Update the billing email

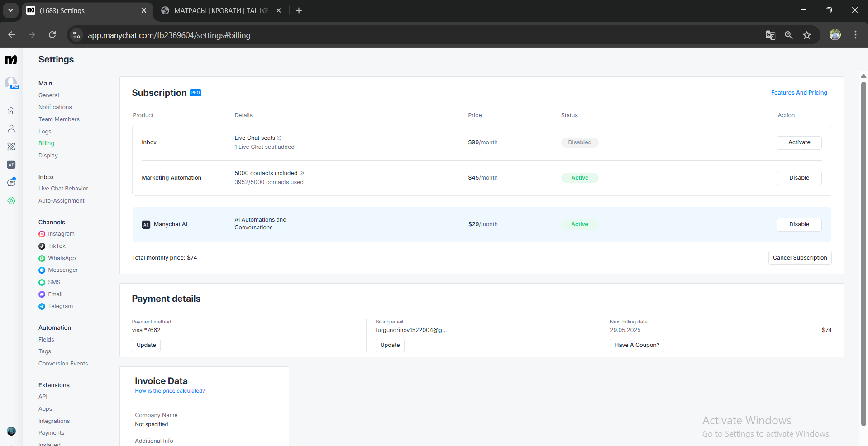pyautogui.click(x=390, y=345)
